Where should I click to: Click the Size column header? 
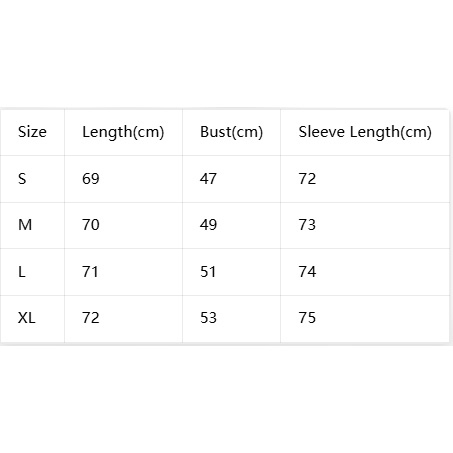[x=32, y=132]
